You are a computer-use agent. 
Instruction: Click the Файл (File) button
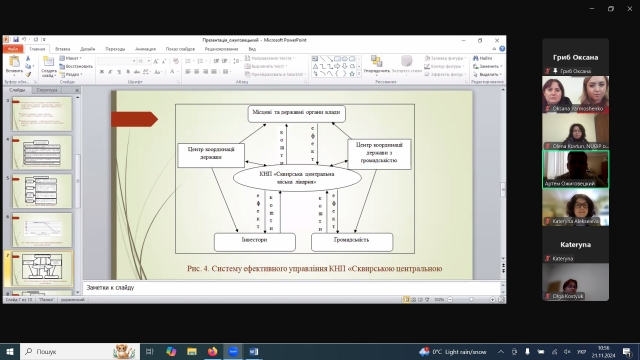[x=13, y=49]
